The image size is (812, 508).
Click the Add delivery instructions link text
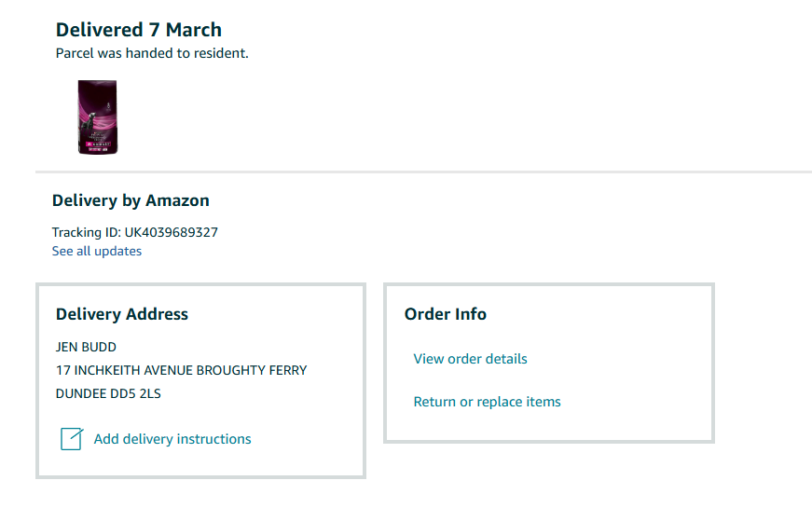coord(172,439)
